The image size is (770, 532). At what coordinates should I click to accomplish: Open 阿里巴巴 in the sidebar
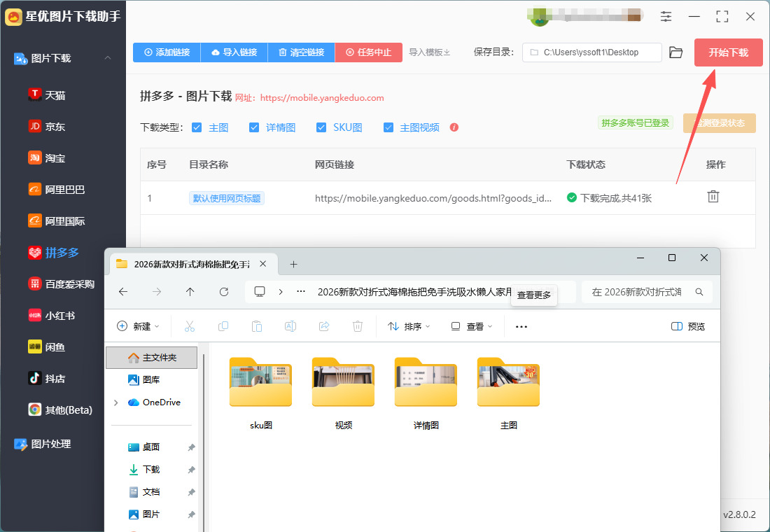[x=57, y=189]
